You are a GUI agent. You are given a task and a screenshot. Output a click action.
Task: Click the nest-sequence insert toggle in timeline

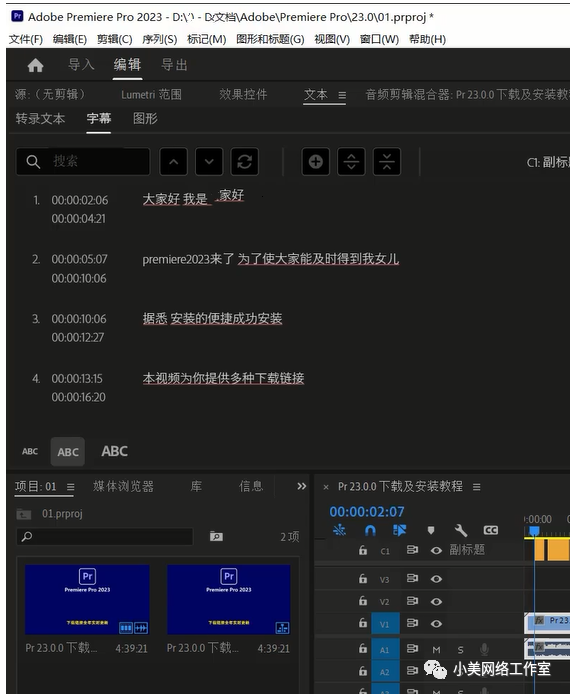[x=340, y=530]
